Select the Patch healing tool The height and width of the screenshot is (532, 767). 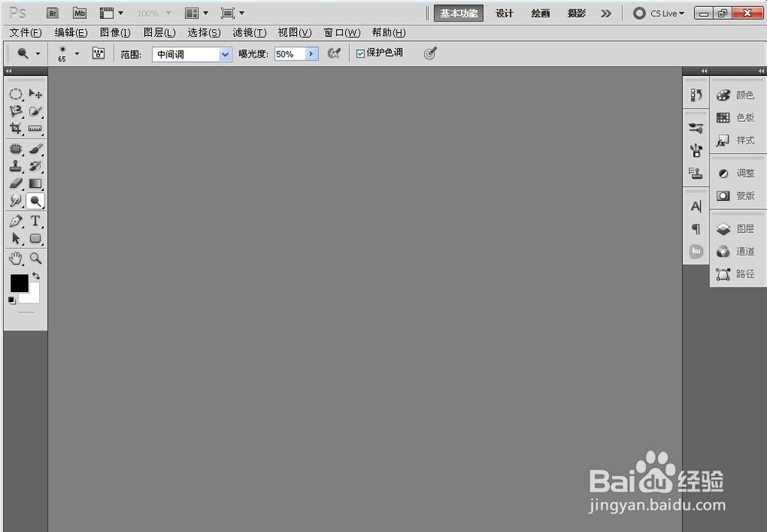click(15, 149)
